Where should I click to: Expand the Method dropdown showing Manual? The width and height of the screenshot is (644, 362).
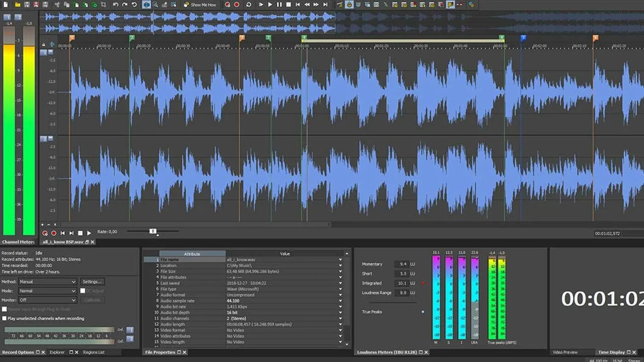[47, 282]
